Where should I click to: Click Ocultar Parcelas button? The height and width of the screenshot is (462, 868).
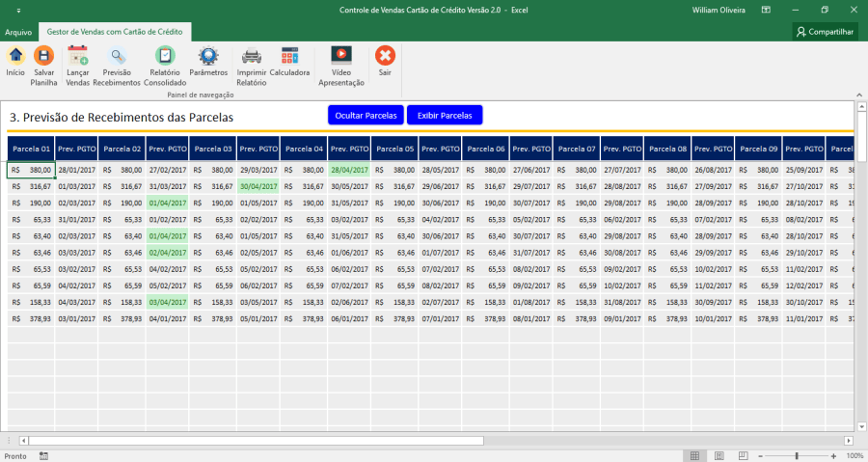coord(366,115)
